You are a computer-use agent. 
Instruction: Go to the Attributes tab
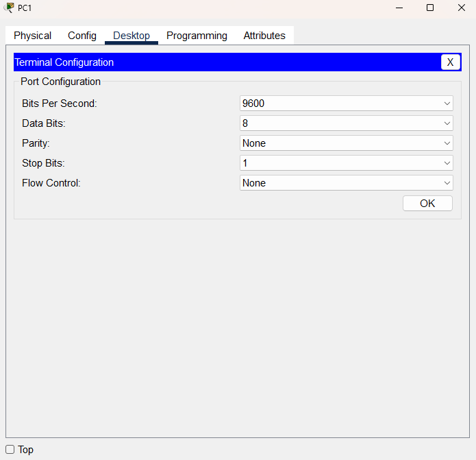click(264, 36)
